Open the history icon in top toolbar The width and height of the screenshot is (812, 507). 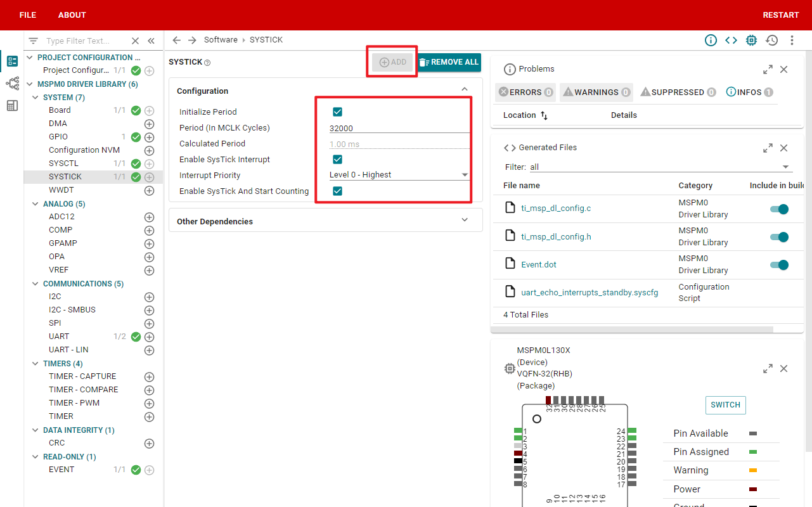tap(771, 40)
